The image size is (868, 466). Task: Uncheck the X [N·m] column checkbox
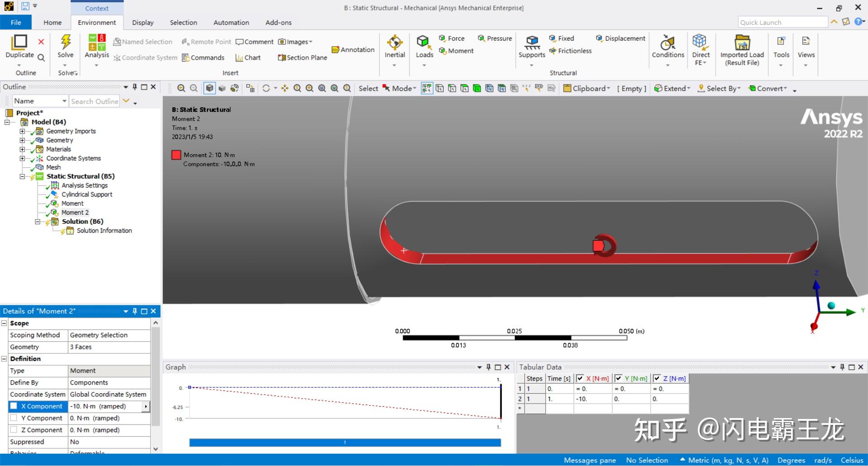[x=580, y=378]
